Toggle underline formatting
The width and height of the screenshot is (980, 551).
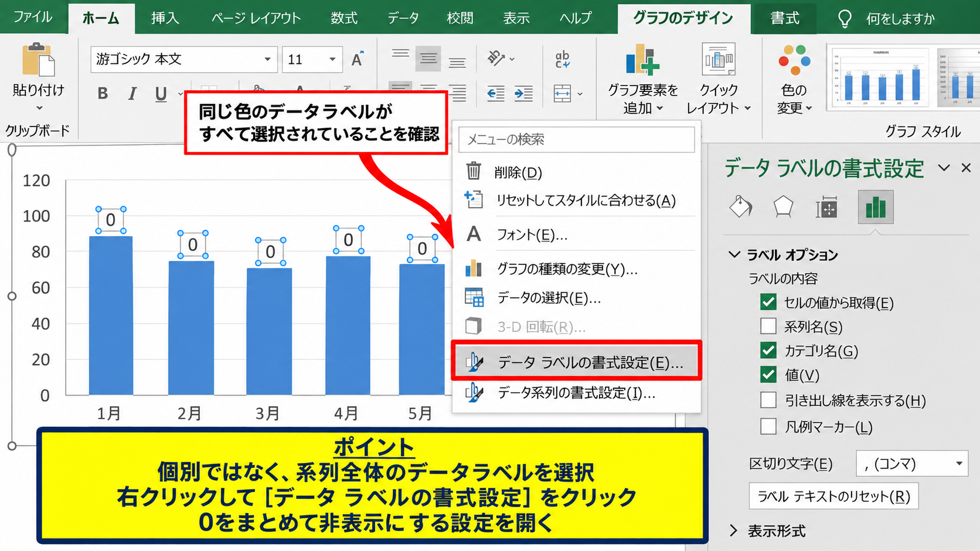(161, 94)
